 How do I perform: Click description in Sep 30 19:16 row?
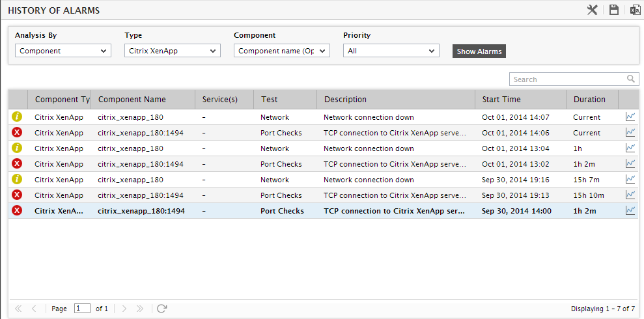pyautogui.click(x=369, y=180)
